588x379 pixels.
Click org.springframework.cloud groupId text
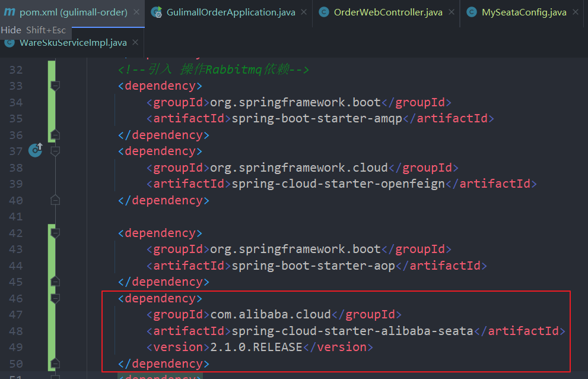click(299, 168)
